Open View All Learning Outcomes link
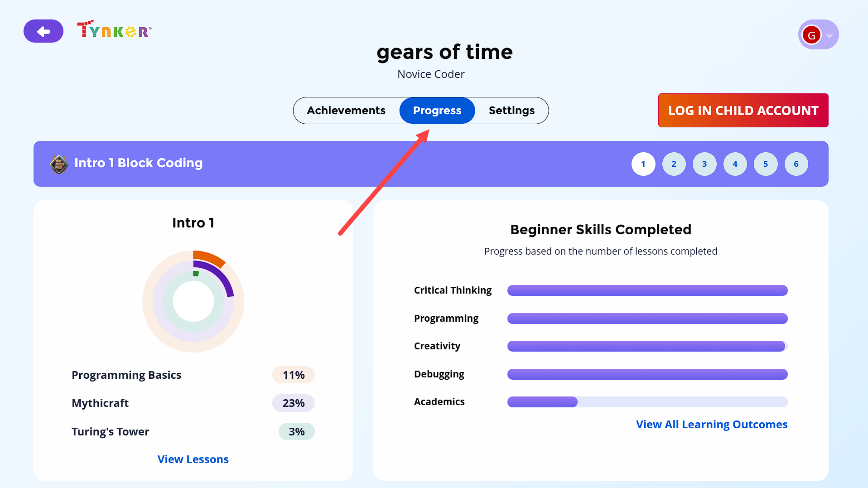Image resolution: width=868 pixels, height=488 pixels. pyautogui.click(x=712, y=425)
